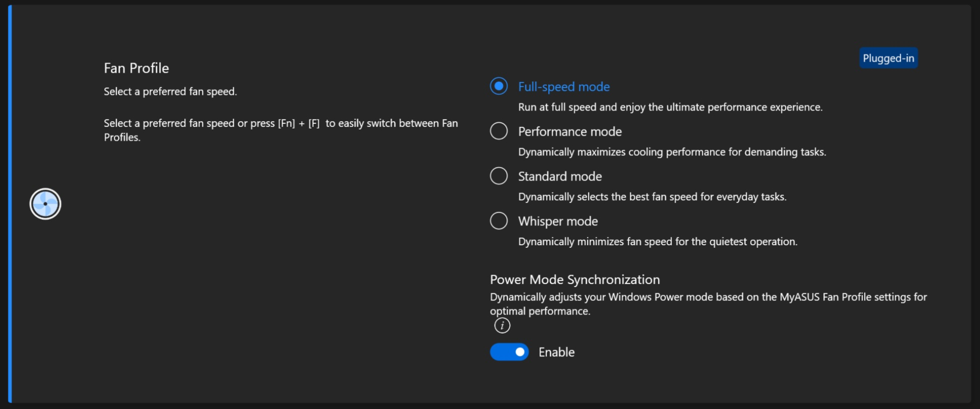Click the Standard mode everyday tasks description
980x409 pixels.
pos(652,197)
